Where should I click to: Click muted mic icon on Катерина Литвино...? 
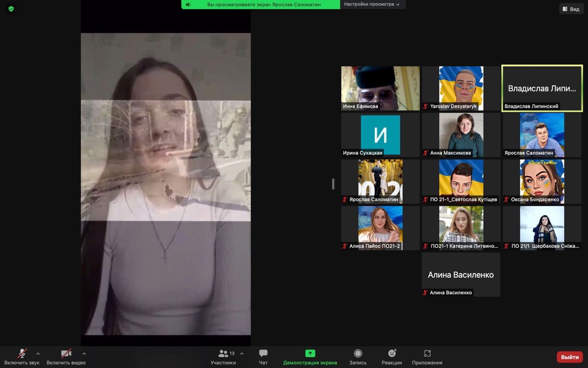425,246
